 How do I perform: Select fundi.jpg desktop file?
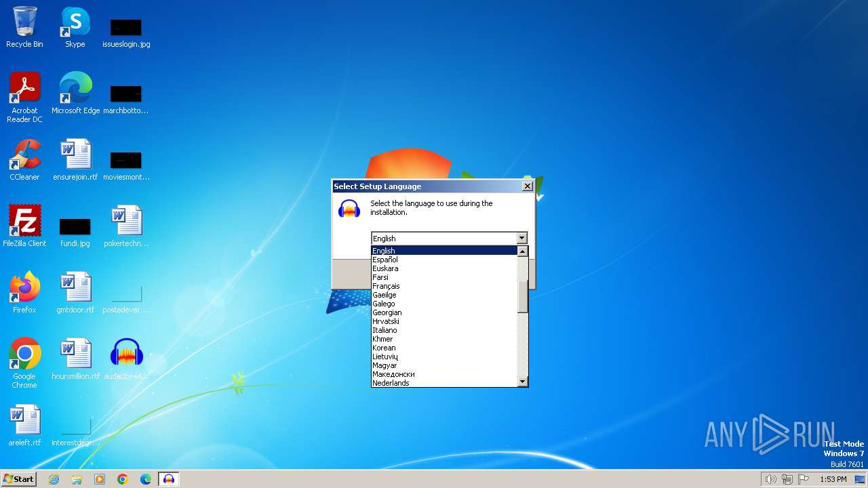[75, 232]
